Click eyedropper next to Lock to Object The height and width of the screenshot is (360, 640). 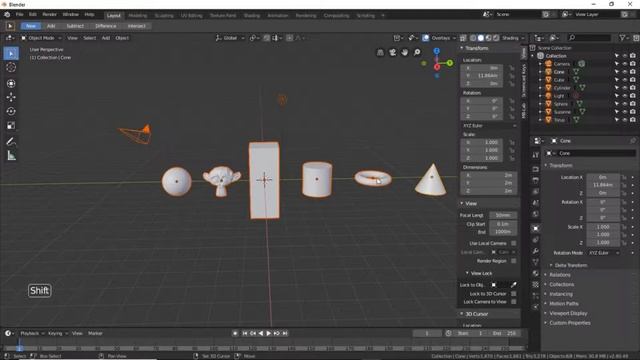[x=513, y=284]
